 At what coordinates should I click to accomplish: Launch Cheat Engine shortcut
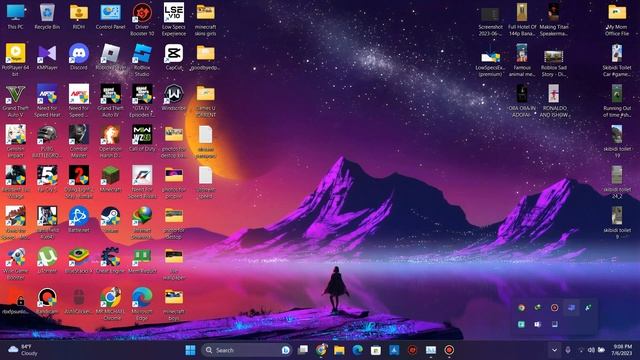click(x=110, y=260)
